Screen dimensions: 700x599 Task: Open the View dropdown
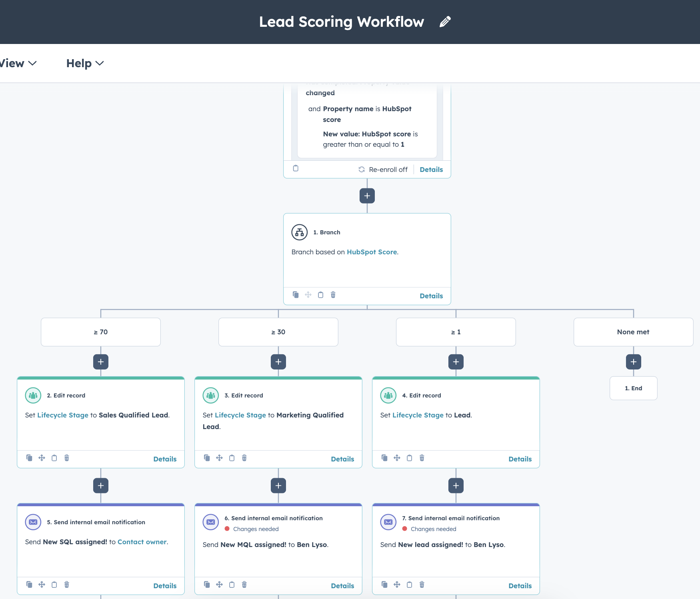click(x=18, y=63)
